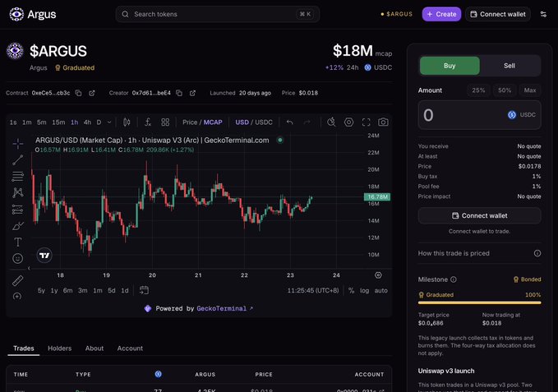Select the crosshair cursor tool

tap(18, 144)
